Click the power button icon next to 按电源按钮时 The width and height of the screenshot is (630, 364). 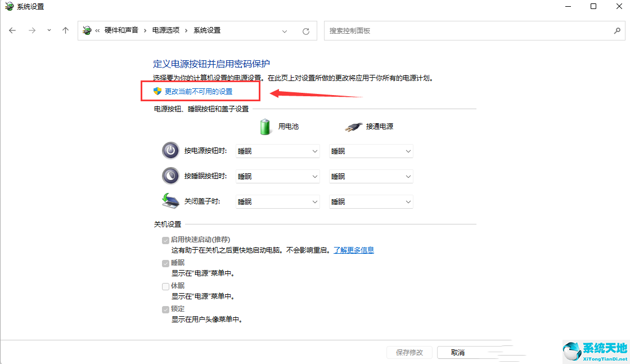click(170, 151)
